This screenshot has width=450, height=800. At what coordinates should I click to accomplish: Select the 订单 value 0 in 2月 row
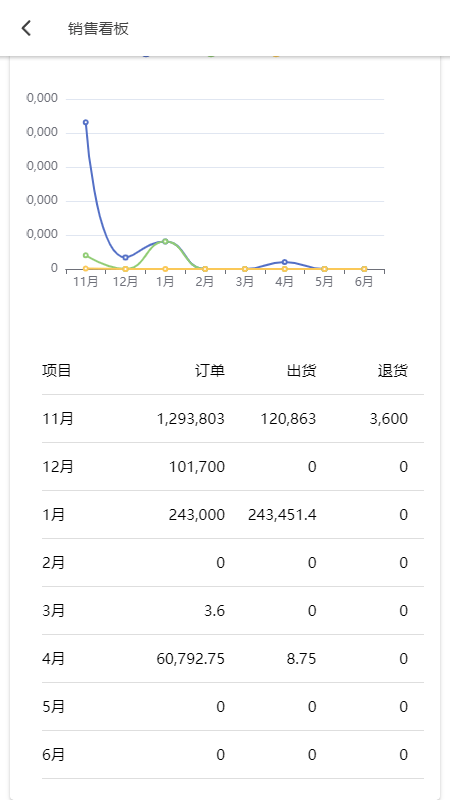click(x=220, y=563)
